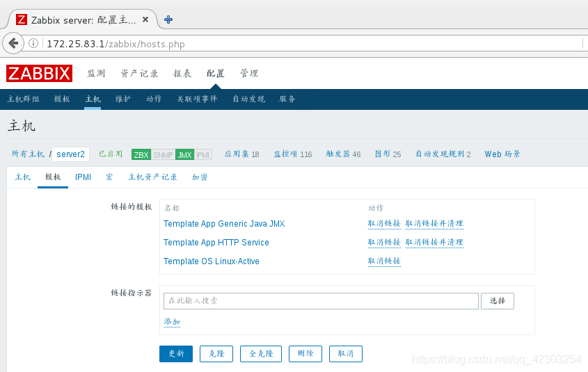Open the 资产记录 main menu
588x372 pixels.
point(139,73)
